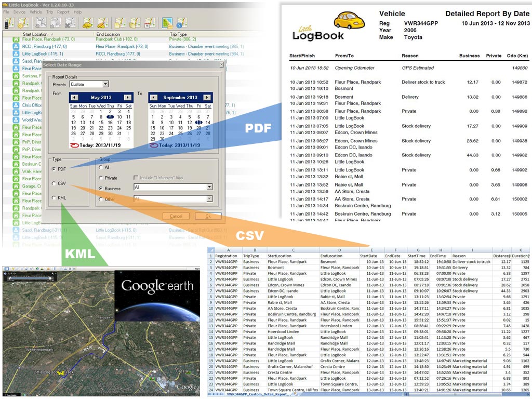This screenshot has width=532, height=399.
Task: Click the calendar toolbar icon
Action: tap(149, 23)
